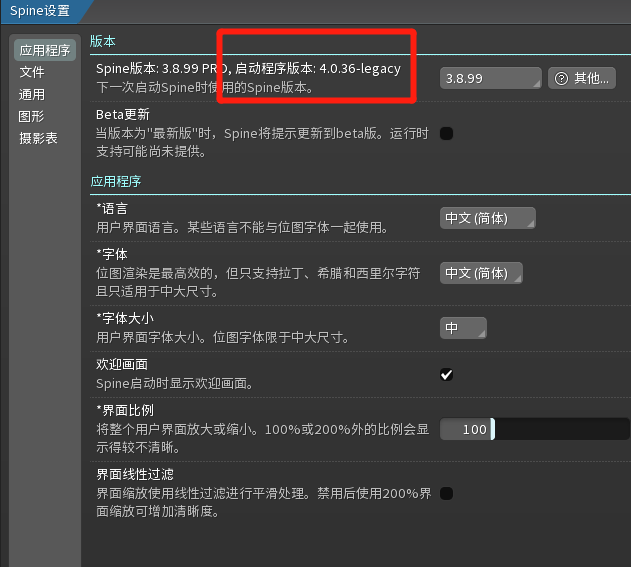Image resolution: width=631 pixels, height=567 pixels.
Task: Click the text 用户界面字体大小。位图字体限于中大尺寸。
Action: pos(224,337)
